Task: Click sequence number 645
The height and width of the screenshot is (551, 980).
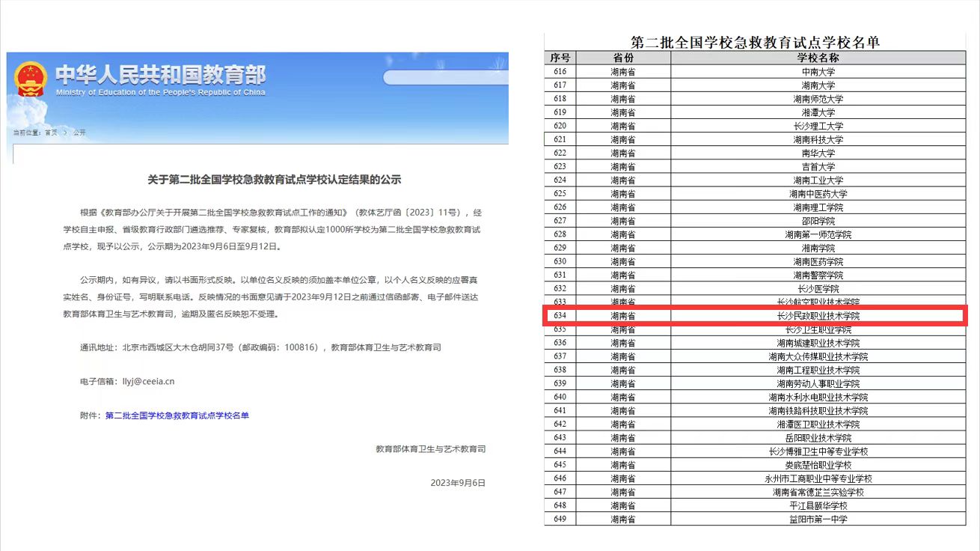Action: point(560,465)
